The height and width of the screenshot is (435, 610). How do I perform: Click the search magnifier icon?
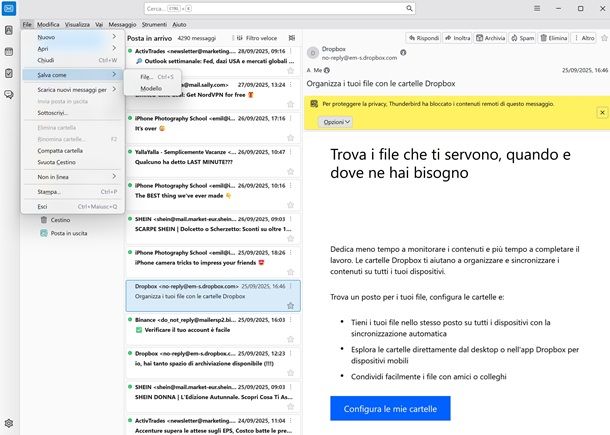pyautogui.click(x=409, y=8)
